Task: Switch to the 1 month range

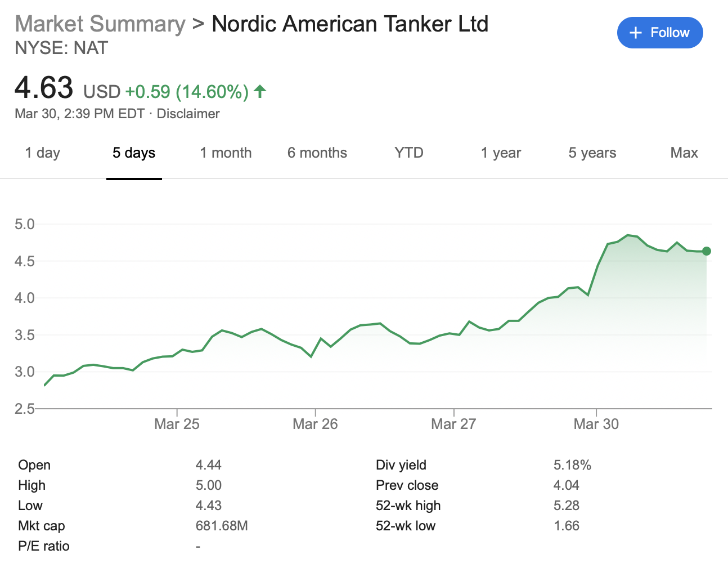Action: (226, 153)
